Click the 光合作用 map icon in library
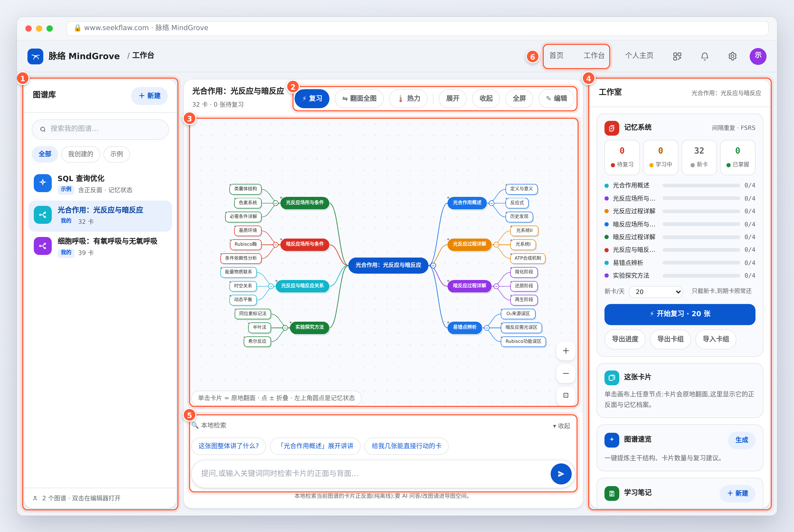 point(43,215)
